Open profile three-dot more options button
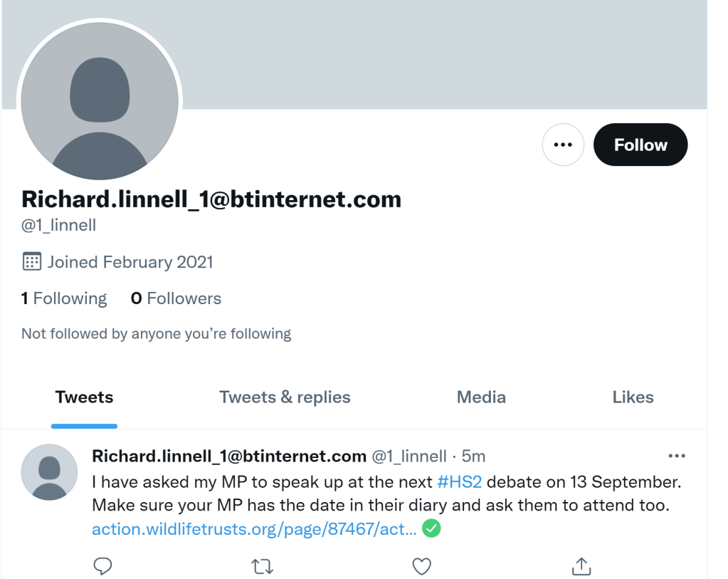This screenshot has width=728, height=579. (x=563, y=145)
